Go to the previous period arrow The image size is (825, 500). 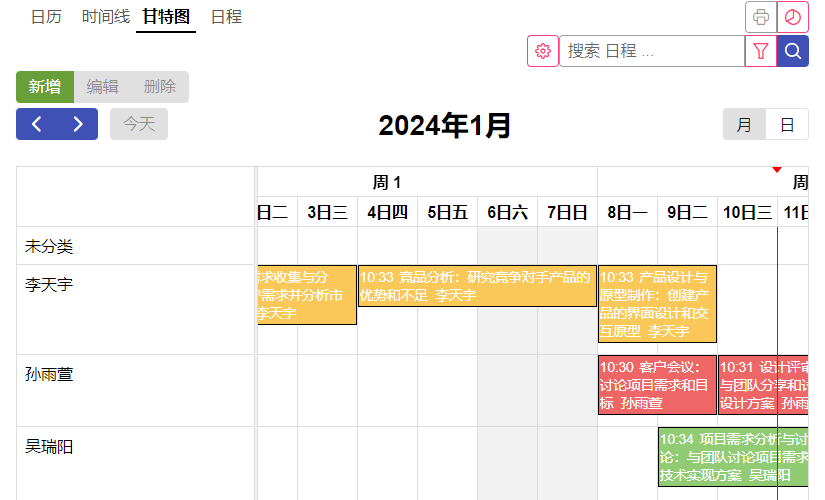37,124
